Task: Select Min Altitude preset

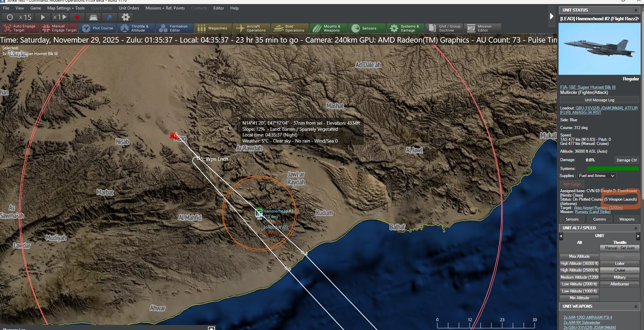Action: [x=579, y=298]
